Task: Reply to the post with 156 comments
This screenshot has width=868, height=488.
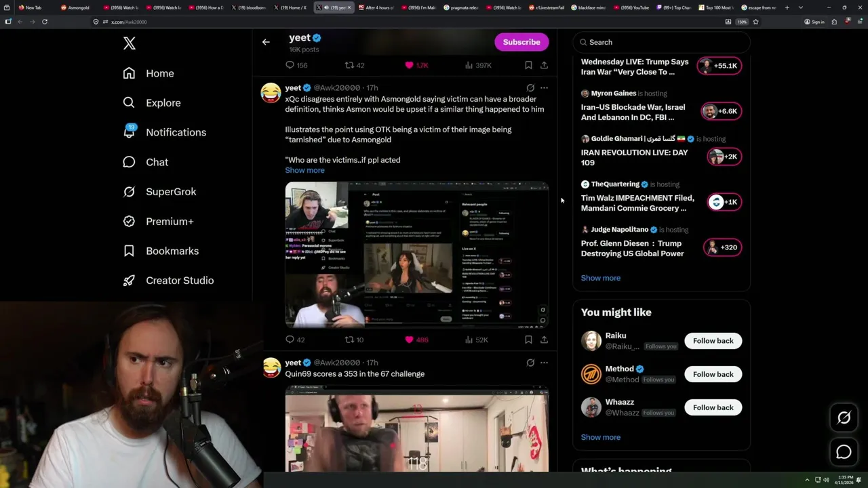Action: 296,65
